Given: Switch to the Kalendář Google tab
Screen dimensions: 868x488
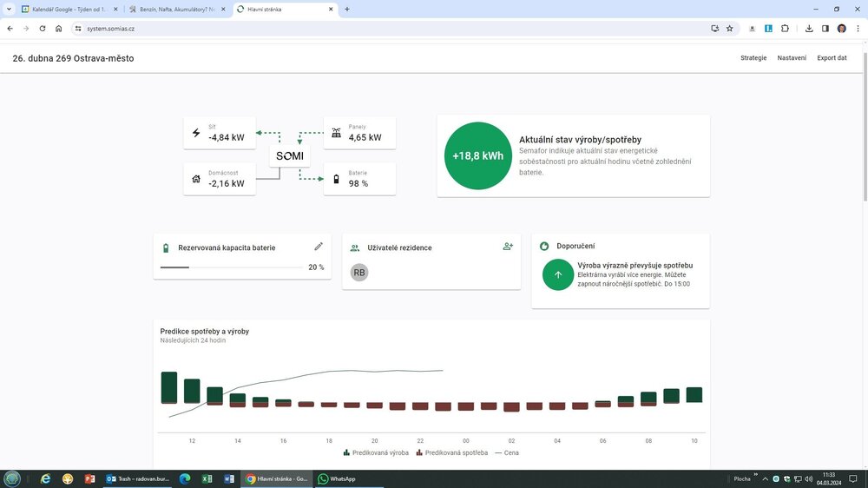Looking at the screenshot, I should (x=69, y=10).
